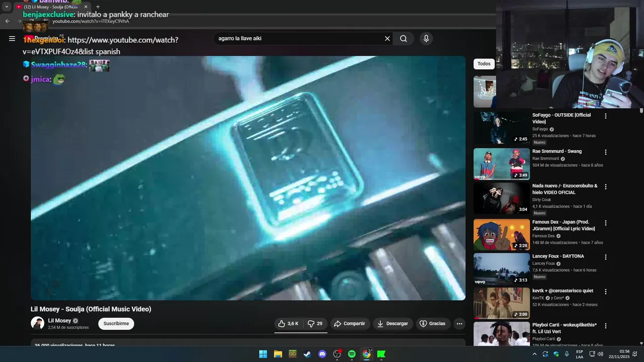Open the YouTube hamburger guide menu
The height and width of the screenshot is (362, 644).
pyautogui.click(x=12, y=39)
